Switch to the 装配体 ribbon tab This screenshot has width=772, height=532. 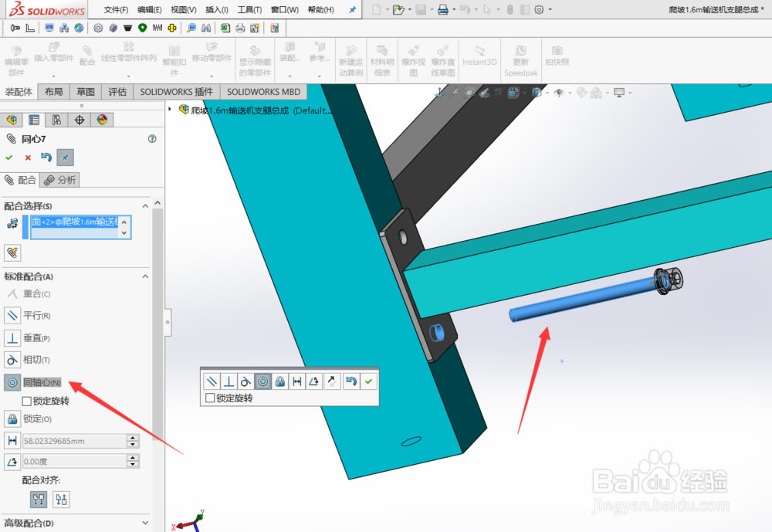point(19,92)
